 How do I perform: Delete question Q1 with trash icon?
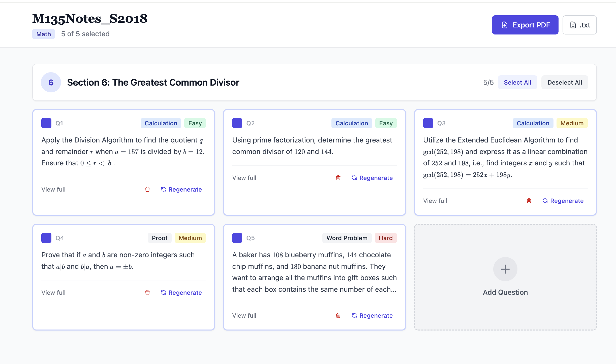[x=147, y=189]
